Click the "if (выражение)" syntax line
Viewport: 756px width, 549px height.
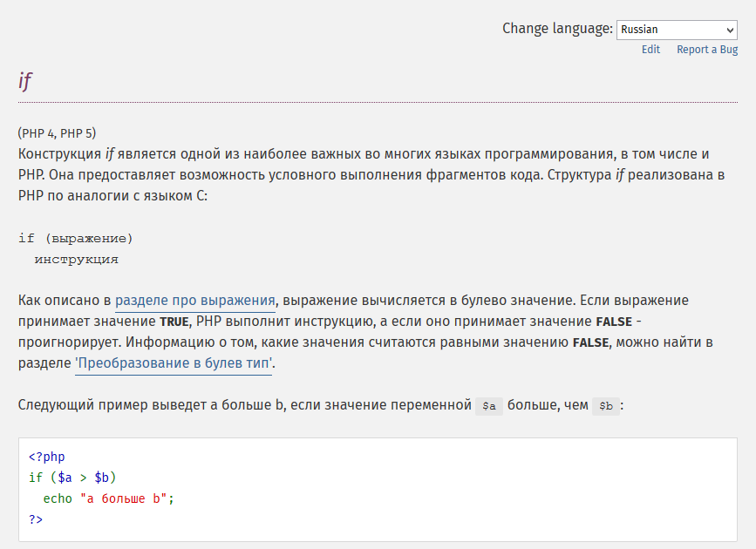pyautogui.click(x=76, y=239)
